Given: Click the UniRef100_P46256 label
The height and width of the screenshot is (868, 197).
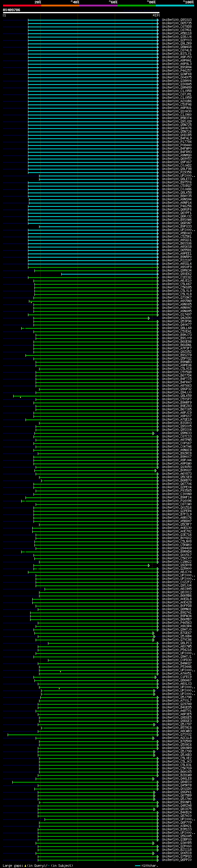Looking at the screenshot, I should (177, 206).
